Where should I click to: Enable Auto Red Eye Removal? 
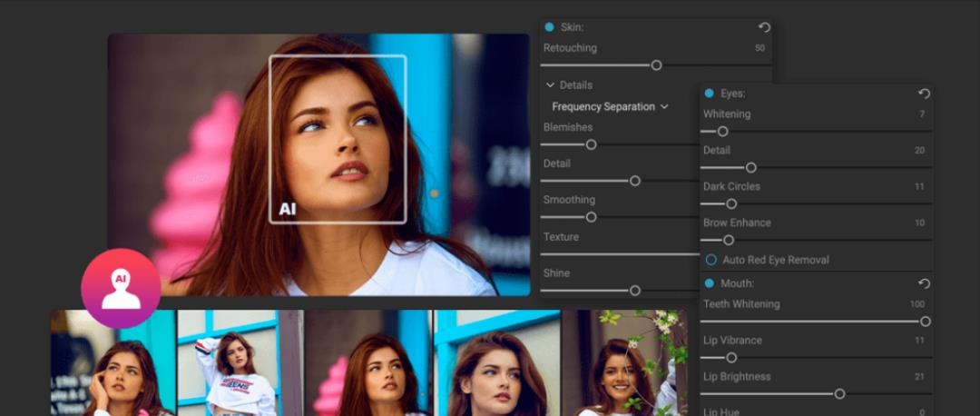[710, 260]
